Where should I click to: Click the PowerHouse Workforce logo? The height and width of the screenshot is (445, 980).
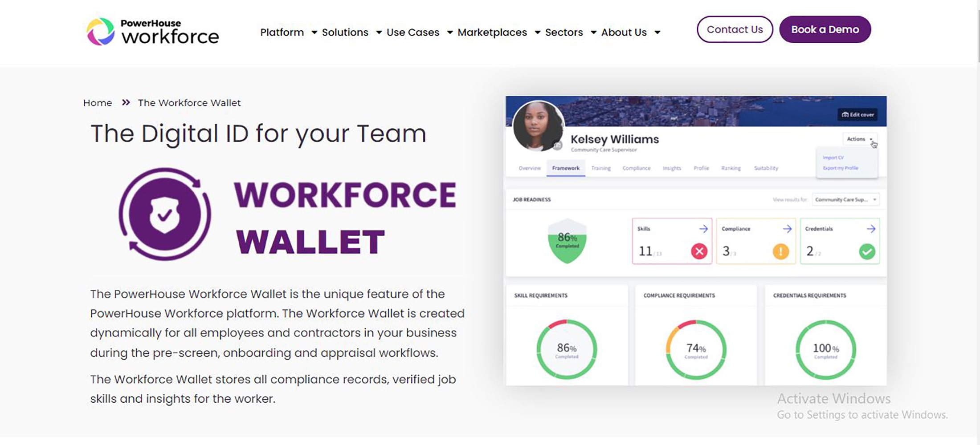[x=152, y=31]
